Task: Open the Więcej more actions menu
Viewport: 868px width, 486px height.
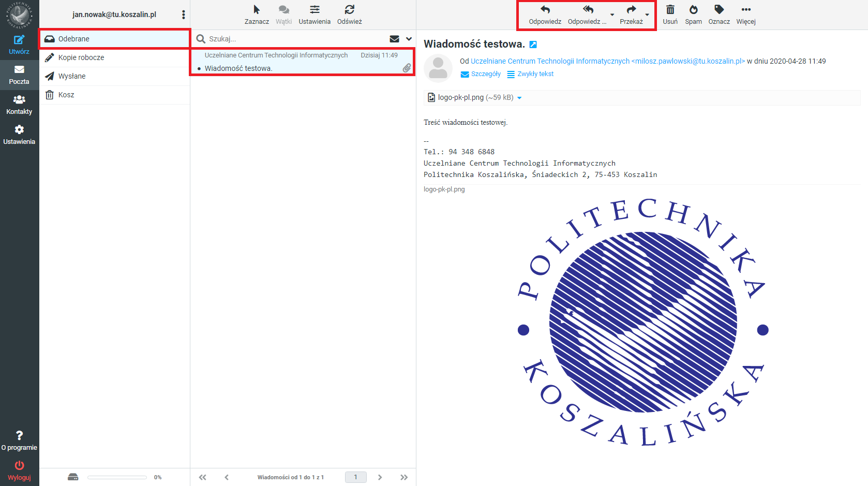Action: 746,14
